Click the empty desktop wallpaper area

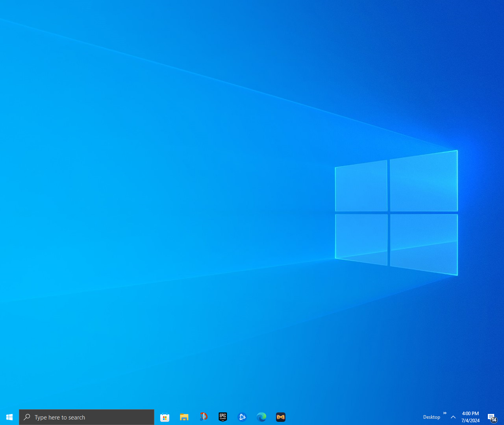point(157,157)
